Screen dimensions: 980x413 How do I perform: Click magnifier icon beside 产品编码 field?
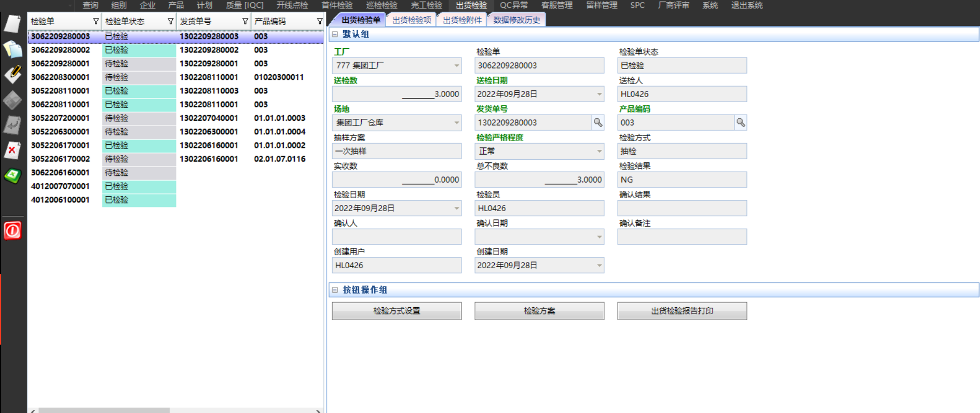pos(741,122)
